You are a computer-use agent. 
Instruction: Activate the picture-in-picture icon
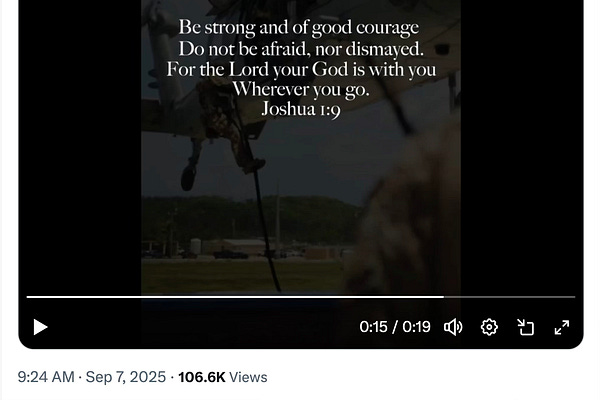(x=525, y=327)
